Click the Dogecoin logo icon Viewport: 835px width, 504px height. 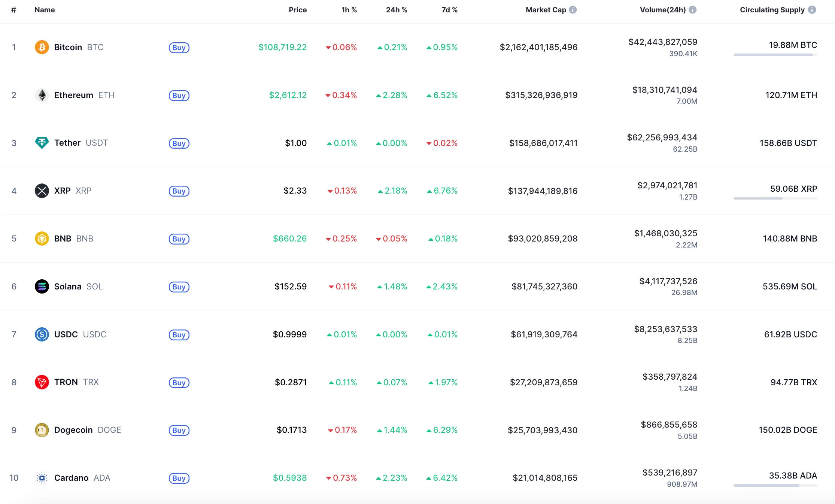(x=42, y=430)
